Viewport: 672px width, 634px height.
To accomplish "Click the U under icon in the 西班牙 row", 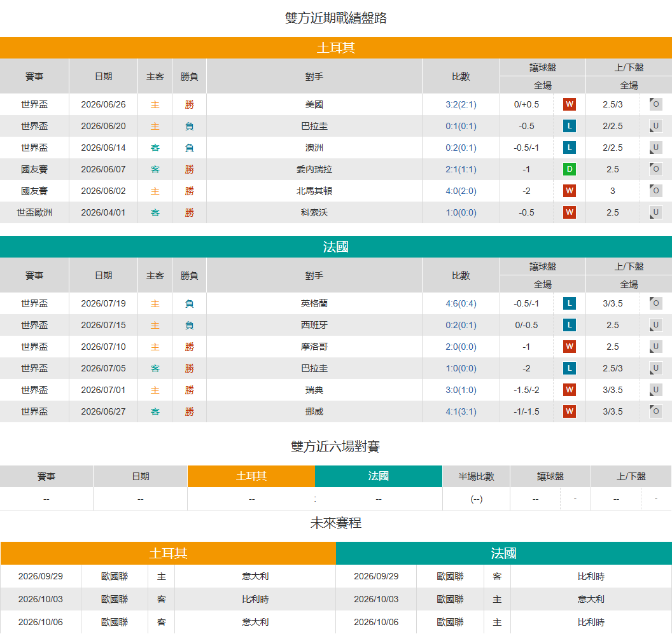I will [655, 325].
